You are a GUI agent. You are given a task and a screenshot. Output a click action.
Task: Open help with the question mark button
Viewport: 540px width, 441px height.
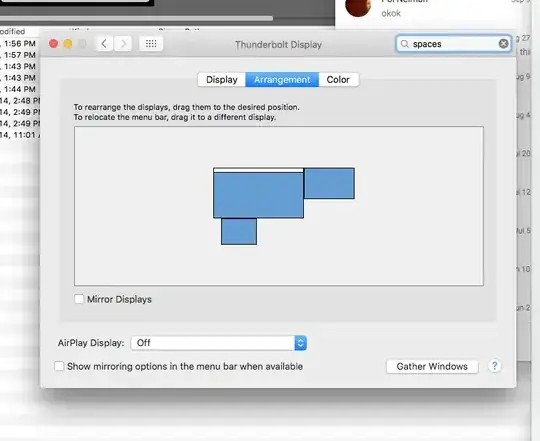point(495,366)
